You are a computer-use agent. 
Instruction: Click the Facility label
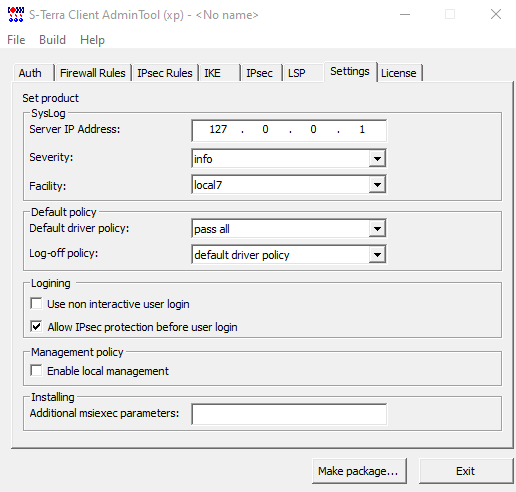48,186
